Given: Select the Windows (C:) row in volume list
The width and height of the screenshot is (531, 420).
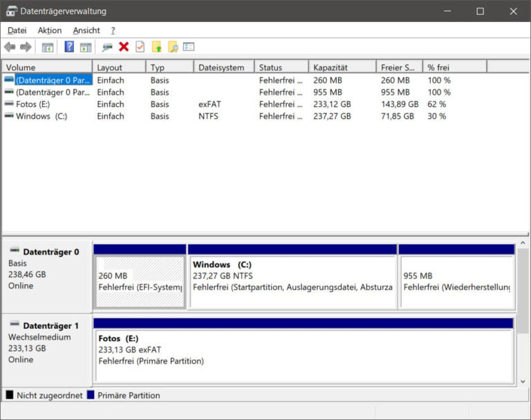Looking at the screenshot, I should (41, 116).
